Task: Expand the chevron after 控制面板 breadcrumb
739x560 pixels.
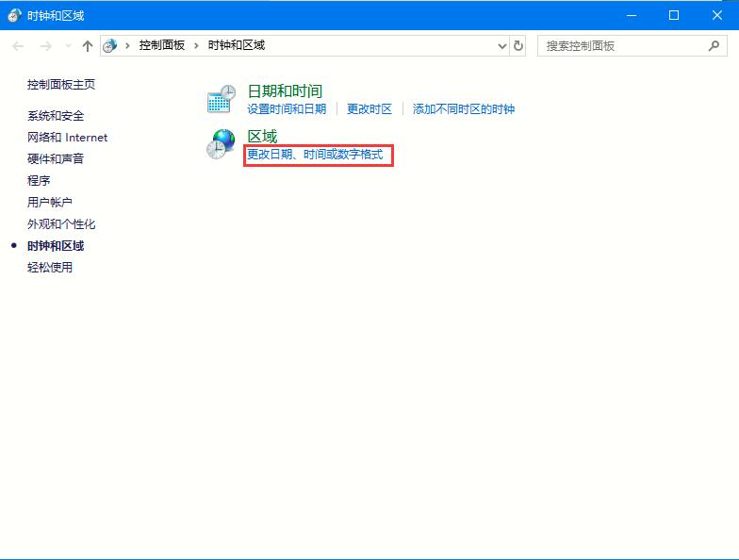Action: pos(196,45)
